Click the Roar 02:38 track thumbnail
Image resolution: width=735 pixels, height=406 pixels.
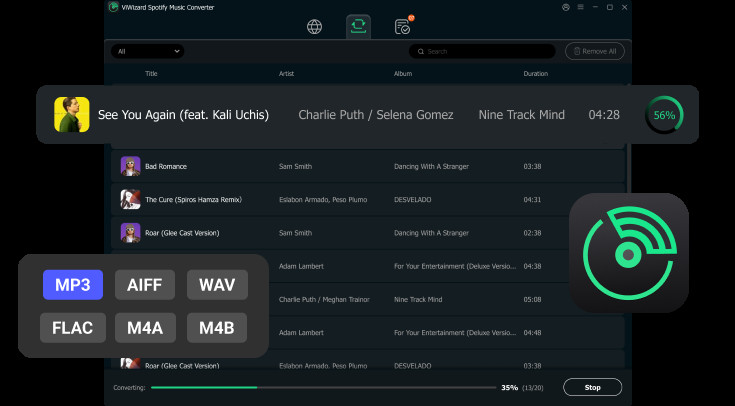[130, 233]
